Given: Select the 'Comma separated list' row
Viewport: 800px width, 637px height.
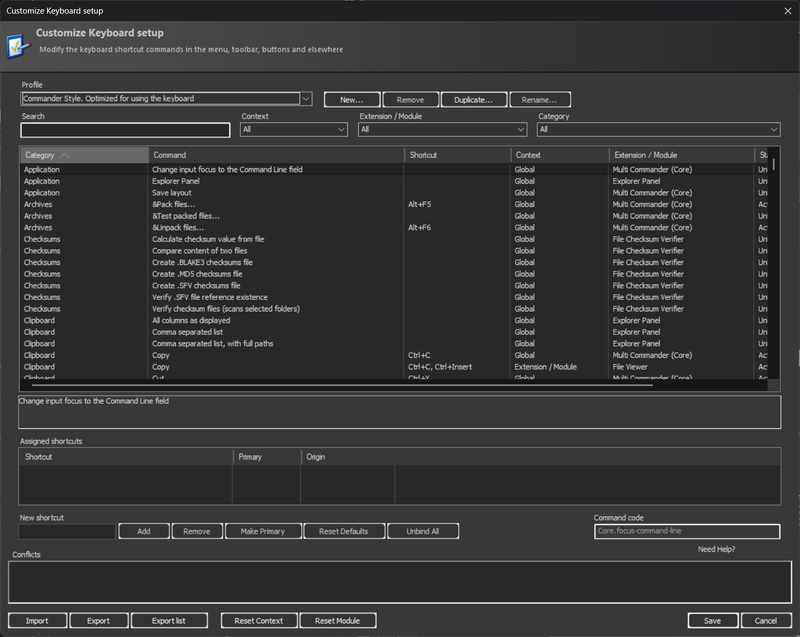Looking at the screenshot, I should [x=394, y=332].
